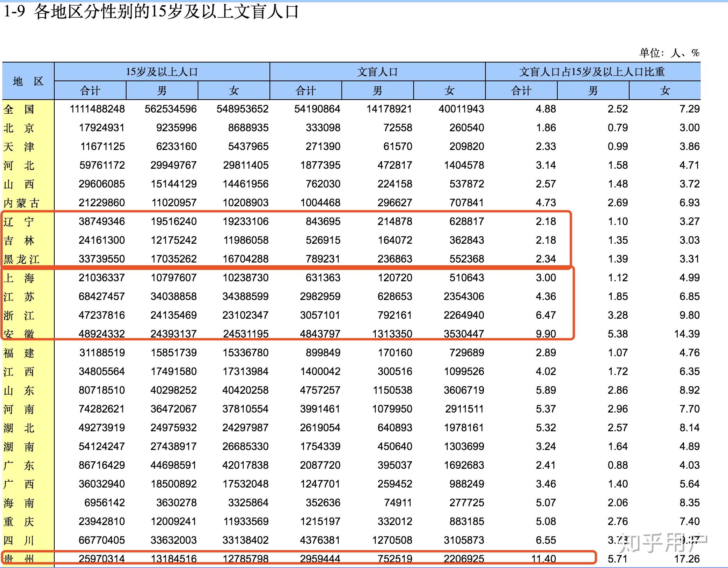Image resolution: width=728 pixels, height=568 pixels.
Task: Select the '全 国' row label
Action: (19, 109)
